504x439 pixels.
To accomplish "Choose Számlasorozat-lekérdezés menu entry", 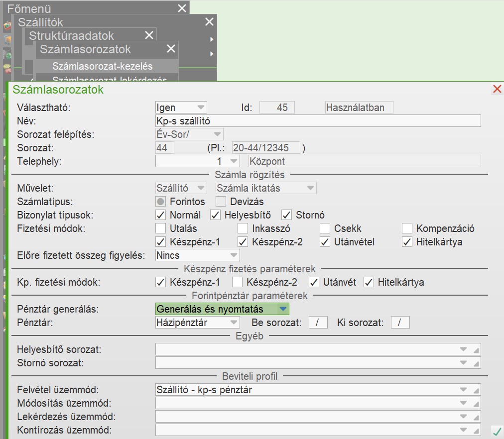I will pyautogui.click(x=109, y=79).
